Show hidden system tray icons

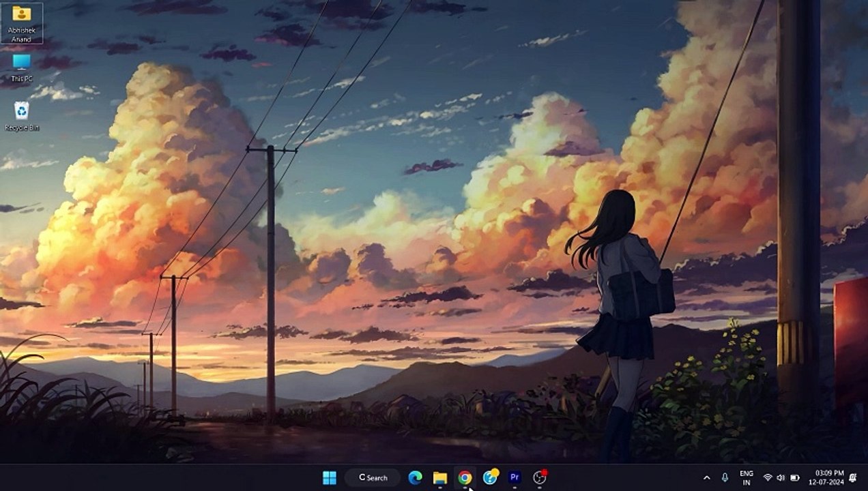tap(706, 477)
